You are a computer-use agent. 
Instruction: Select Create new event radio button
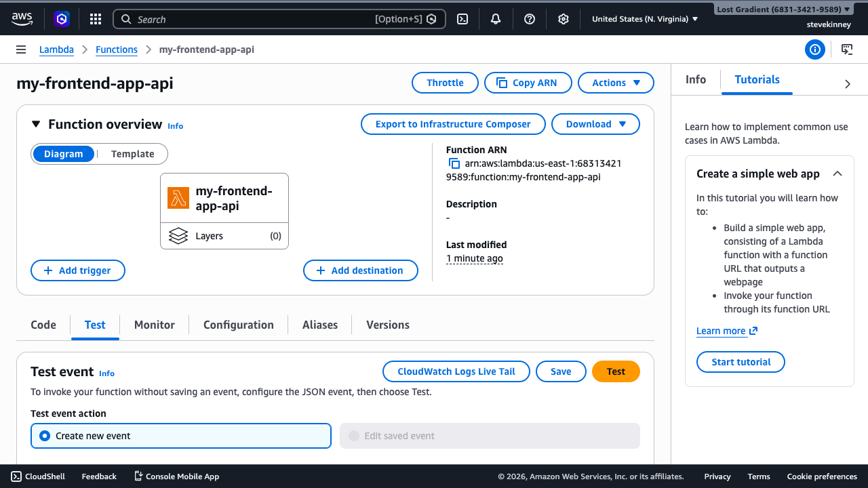pos(45,436)
